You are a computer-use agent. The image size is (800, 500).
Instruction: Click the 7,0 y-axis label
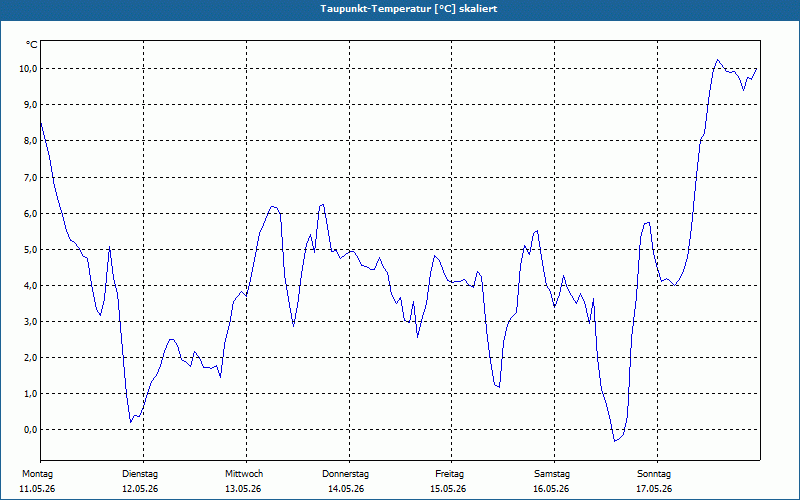29,178
